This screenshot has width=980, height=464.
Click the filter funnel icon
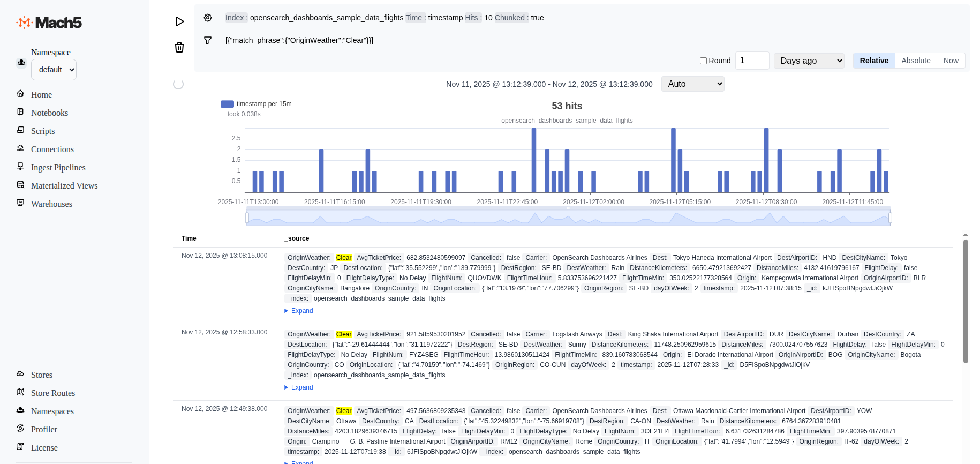coord(208,40)
